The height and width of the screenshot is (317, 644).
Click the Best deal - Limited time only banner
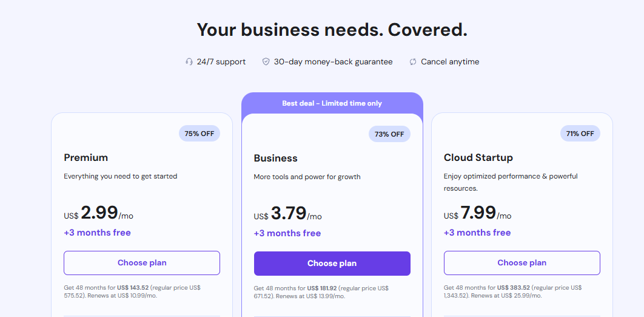tap(332, 103)
